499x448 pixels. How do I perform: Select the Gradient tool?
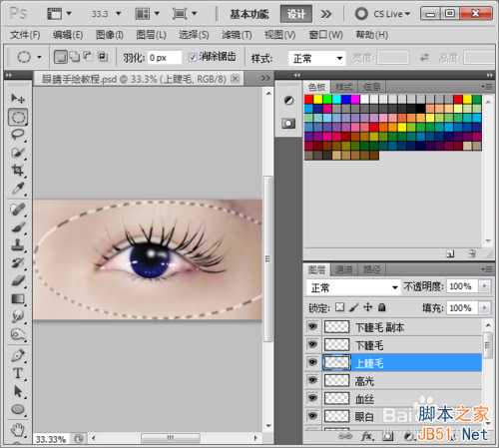[18, 299]
